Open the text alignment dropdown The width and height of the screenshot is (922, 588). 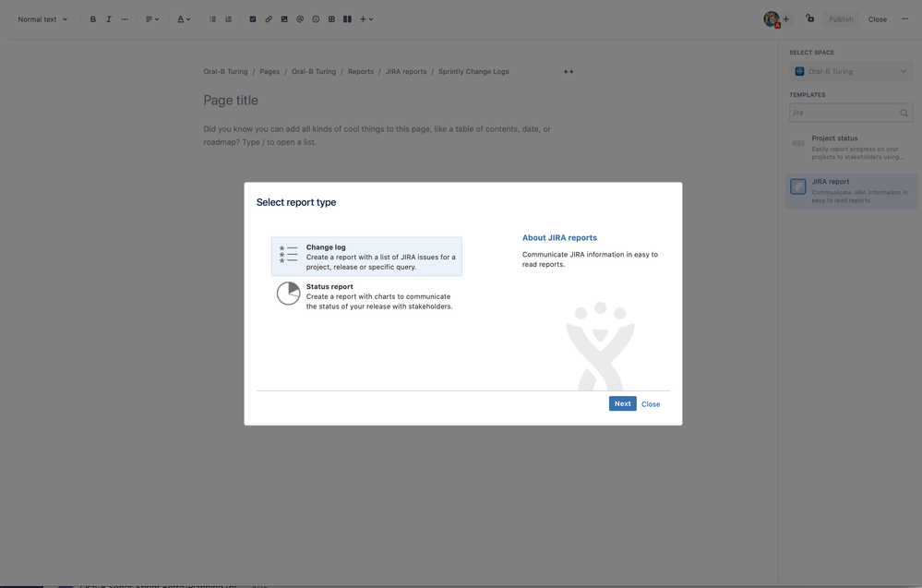click(152, 19)
